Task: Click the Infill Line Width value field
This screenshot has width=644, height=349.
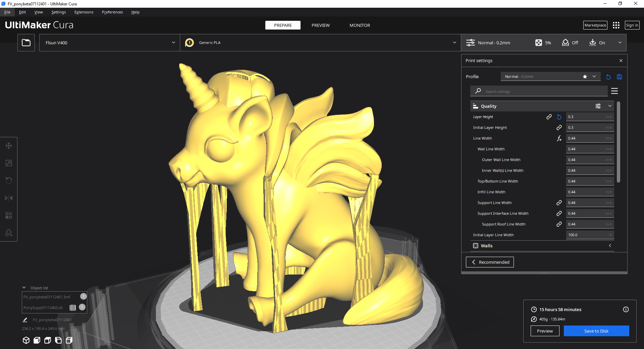Action: click(590, 192)
